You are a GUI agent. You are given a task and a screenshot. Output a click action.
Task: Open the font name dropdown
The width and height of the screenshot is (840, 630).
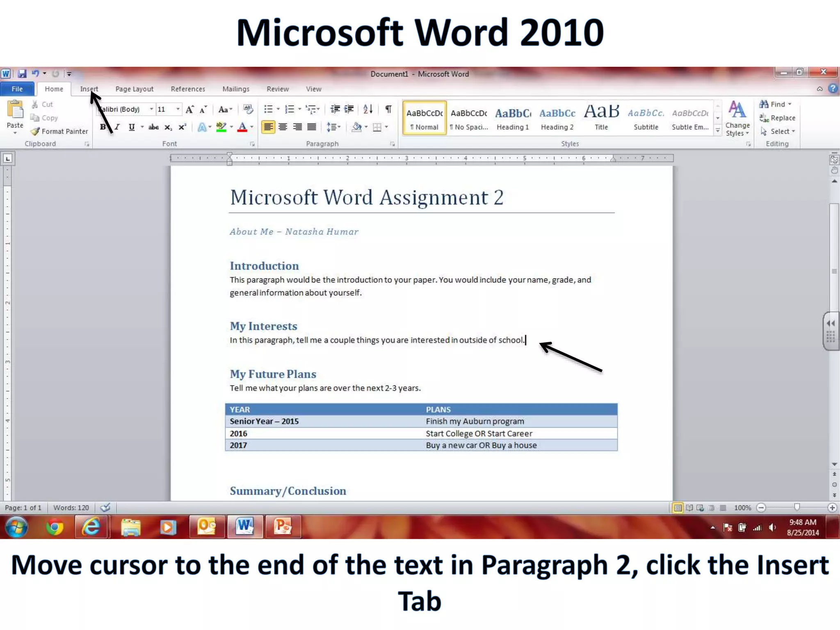coord(151,109)
